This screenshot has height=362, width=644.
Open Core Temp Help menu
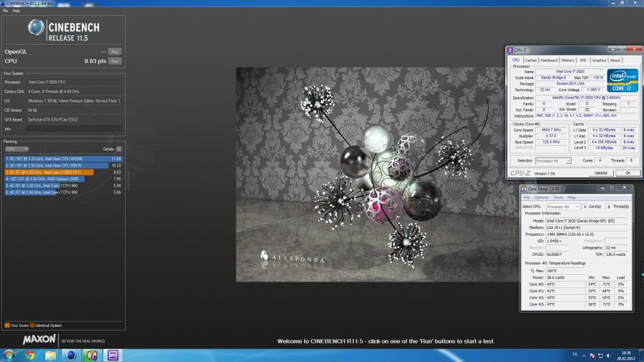(571, 197)
